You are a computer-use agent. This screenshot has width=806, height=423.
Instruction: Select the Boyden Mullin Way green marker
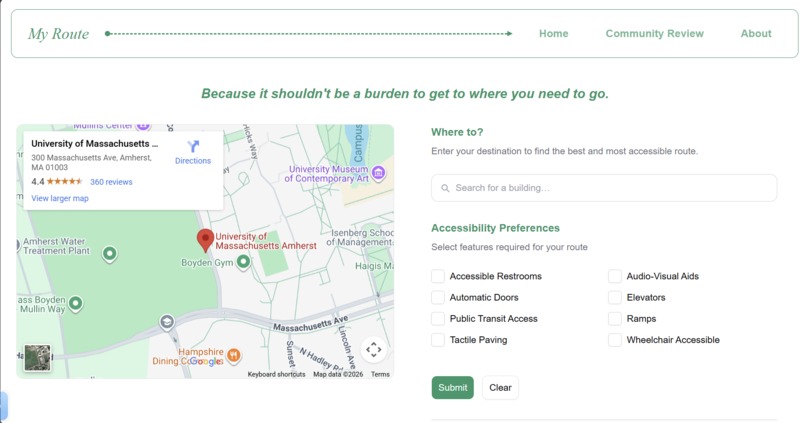pyautogui.click(x=76, y=304)
